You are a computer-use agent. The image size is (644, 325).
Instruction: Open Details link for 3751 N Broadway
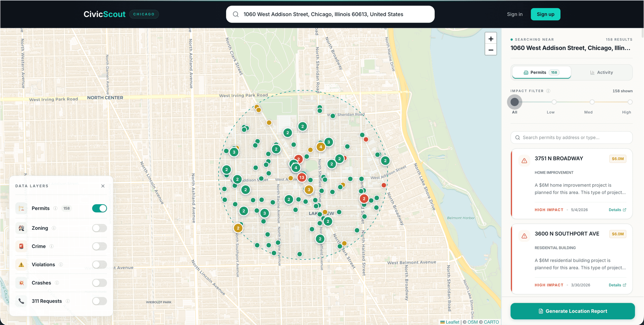click(617, 210)
